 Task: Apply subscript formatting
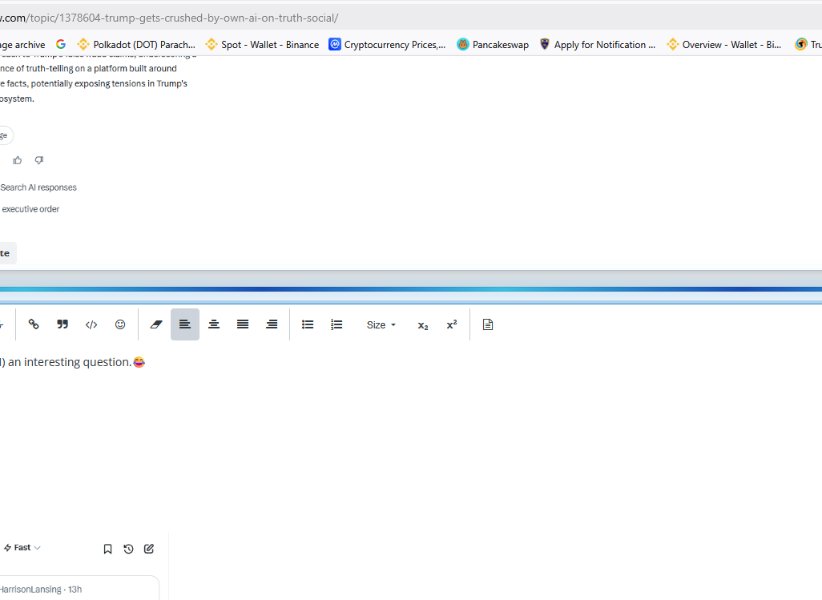click(423, 325)
